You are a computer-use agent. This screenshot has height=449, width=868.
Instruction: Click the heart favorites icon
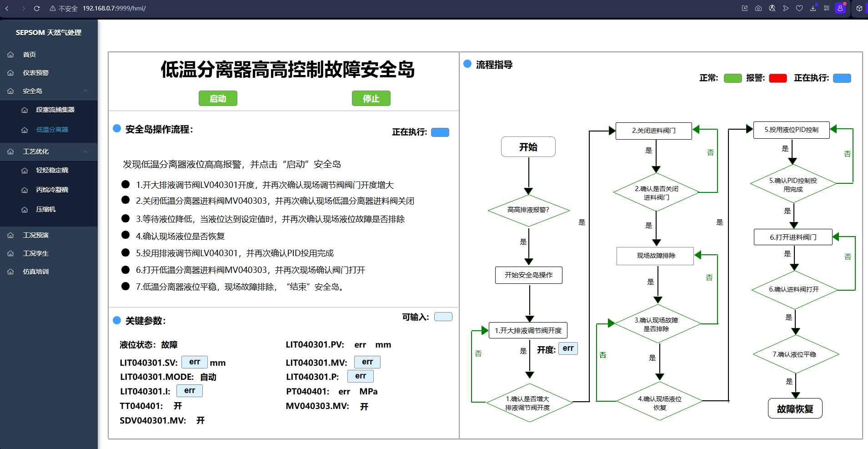coord(799,8)
